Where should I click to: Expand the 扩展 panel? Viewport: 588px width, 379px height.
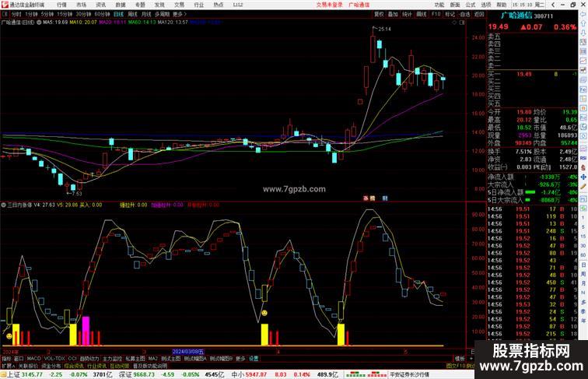click(8, 366)
